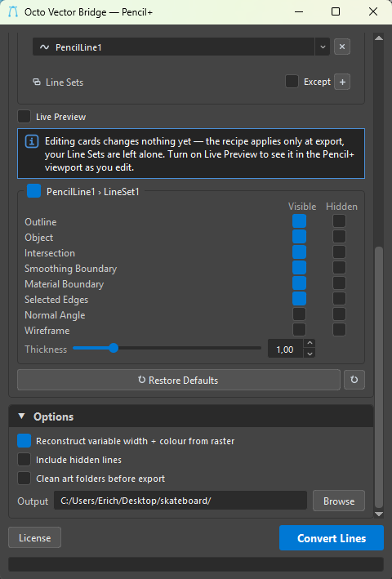The height and width of the screenshot is (579, 392).
Task: Check Selected Edges Hidden checkbox
Action: [339, 299]
